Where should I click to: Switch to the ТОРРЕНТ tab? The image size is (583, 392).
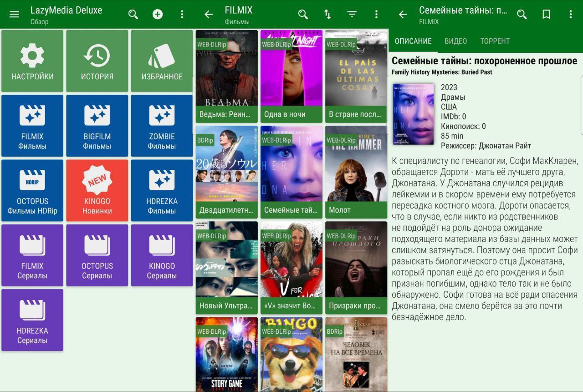tap(495, 41)
